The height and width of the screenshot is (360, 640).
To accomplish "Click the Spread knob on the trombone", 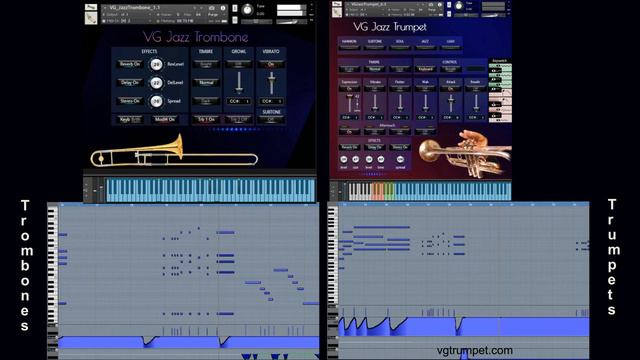I will point(156,101).
